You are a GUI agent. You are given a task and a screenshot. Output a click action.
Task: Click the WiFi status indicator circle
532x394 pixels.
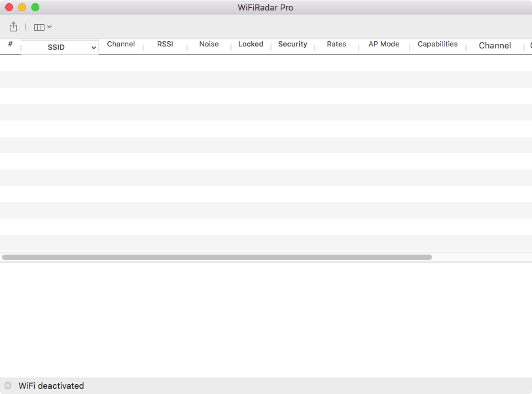(8, 385)
